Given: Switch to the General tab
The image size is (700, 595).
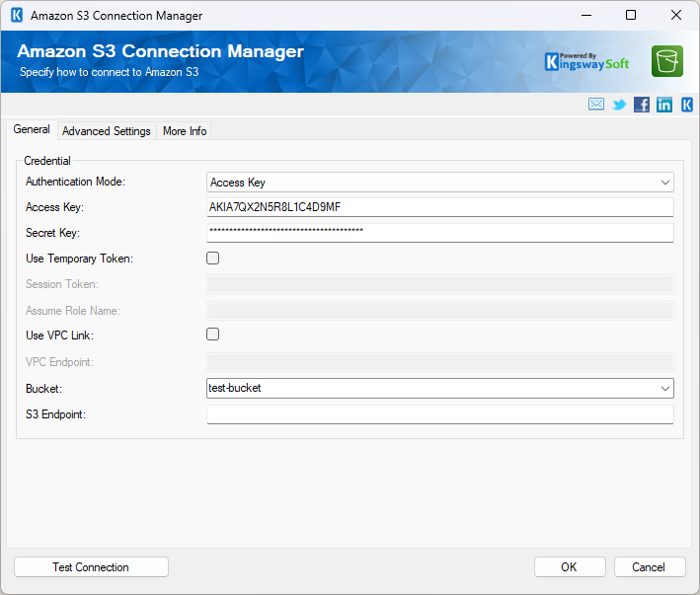Looking at the screenshot, I should (32, 129).
